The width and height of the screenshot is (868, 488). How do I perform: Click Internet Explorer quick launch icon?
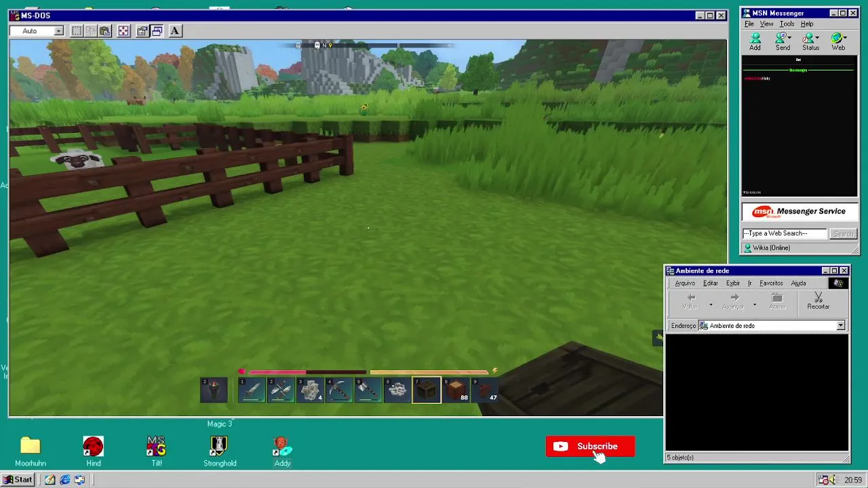pyautogui.click(x=64, y=480)
